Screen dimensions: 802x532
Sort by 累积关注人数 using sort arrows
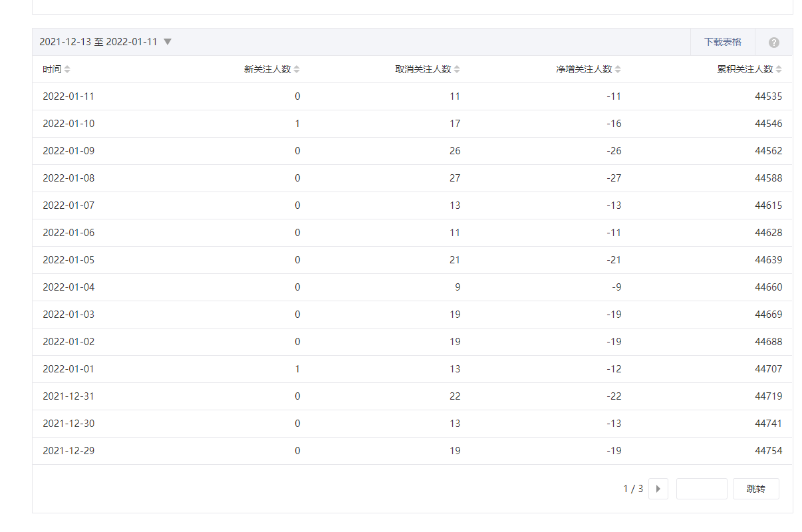click(779, 69)
